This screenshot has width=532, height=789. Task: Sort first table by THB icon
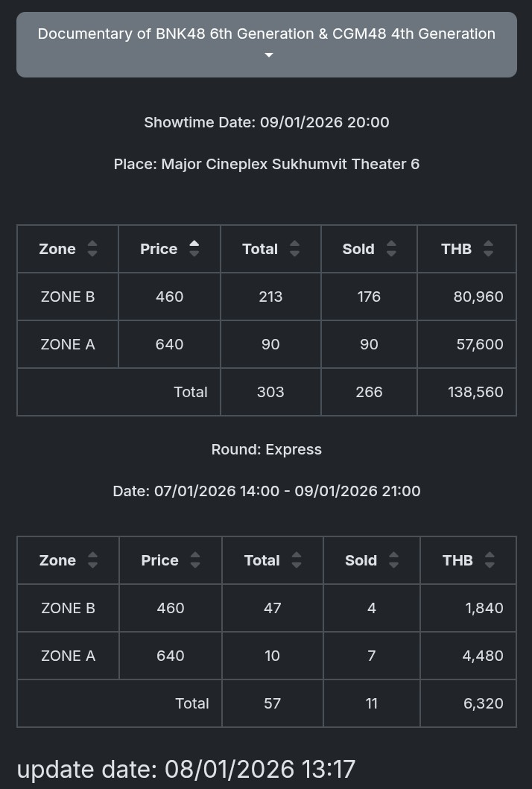[x=489, y=249]
